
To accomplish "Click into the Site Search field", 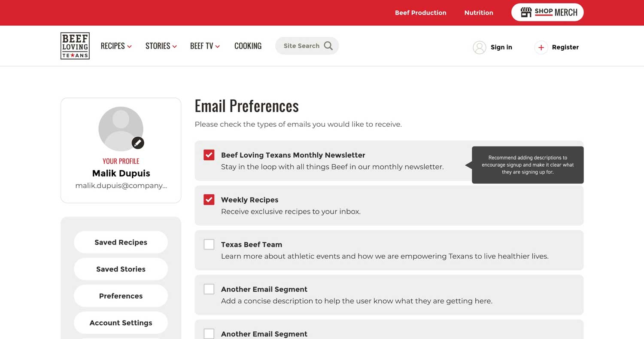I will pyautogui.click(x=301, y=46).
